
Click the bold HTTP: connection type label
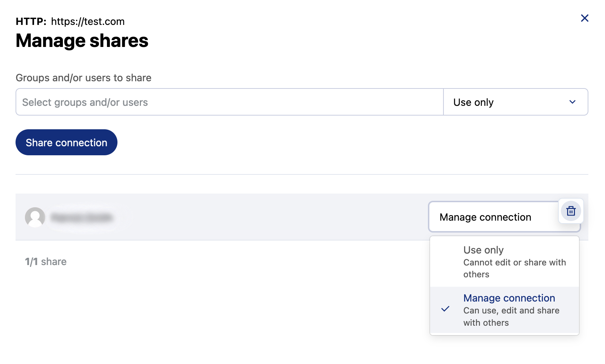click(31, 22)
